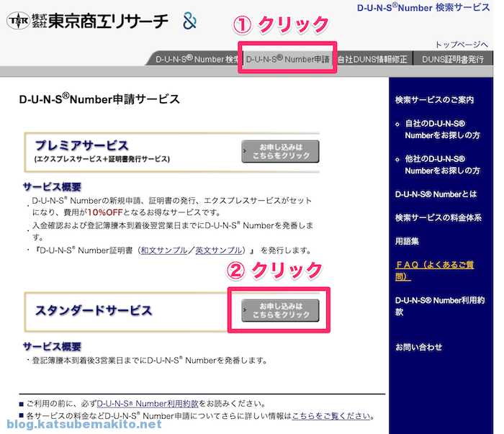The height and width of the screenshot is (434, 504).
Task: Open sidebar FAQ（よくあるご質問）link
Action: (x=435, y=271)
